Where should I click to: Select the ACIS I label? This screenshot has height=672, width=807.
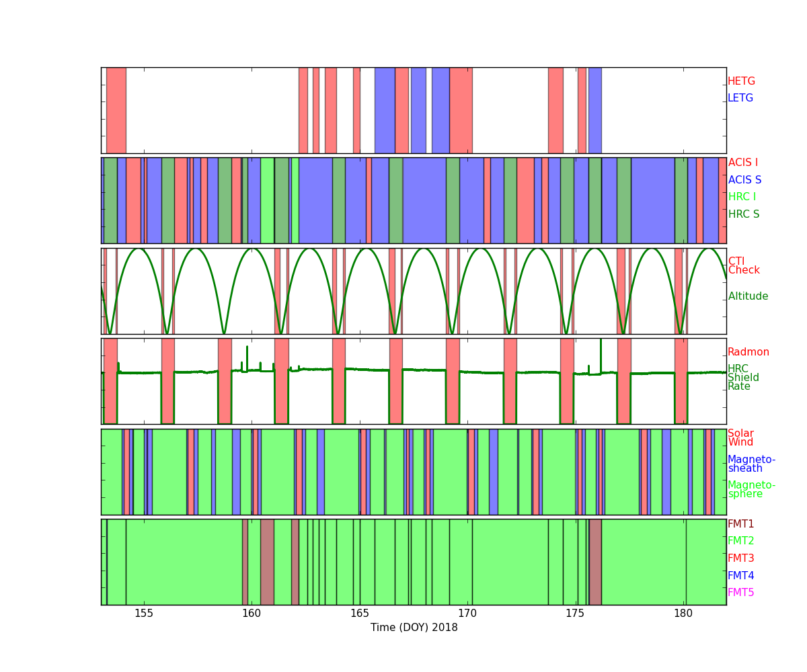pyautogui.click(x=742, y=163)
